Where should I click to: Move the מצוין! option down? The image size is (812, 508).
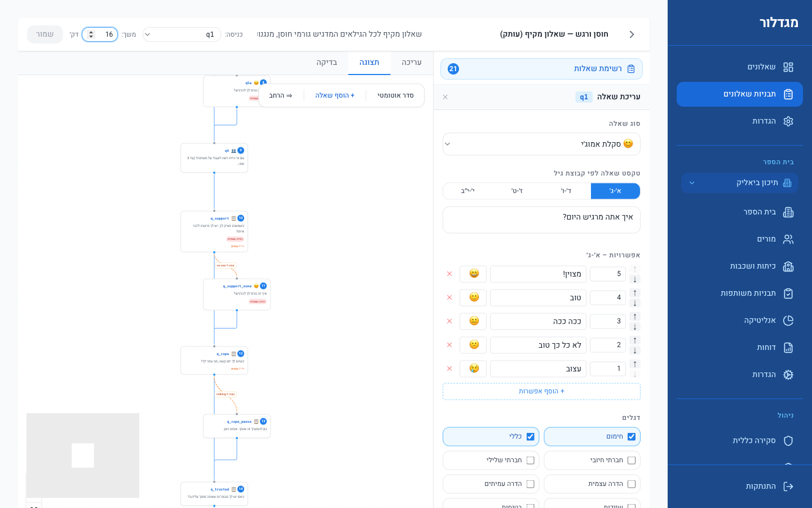coord(635,279)
